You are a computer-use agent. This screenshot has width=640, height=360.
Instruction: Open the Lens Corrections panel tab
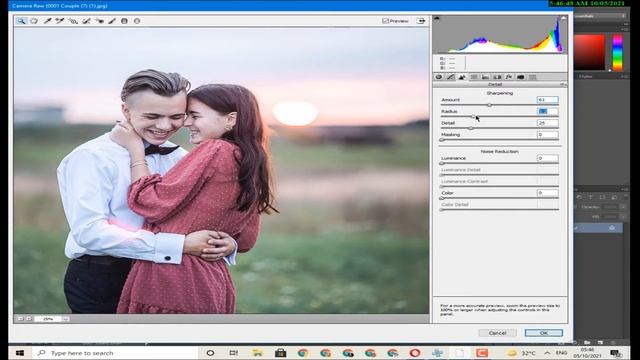coord(497,77)
